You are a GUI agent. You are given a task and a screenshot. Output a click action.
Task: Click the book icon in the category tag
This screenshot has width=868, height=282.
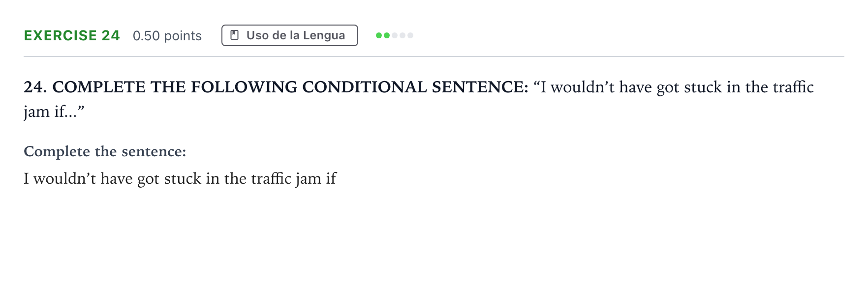235,35
